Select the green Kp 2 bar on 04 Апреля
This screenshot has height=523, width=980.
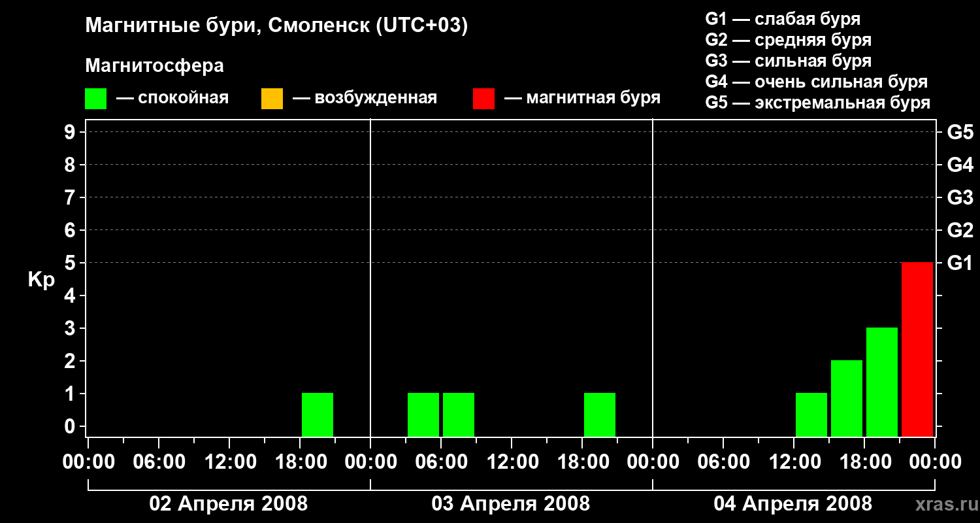(847, 398)
